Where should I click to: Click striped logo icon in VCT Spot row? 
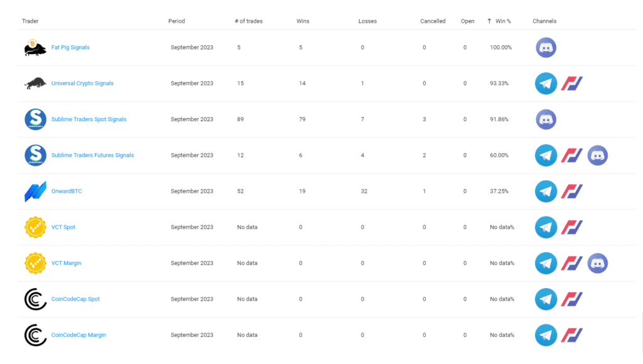(x=572, y=227)
